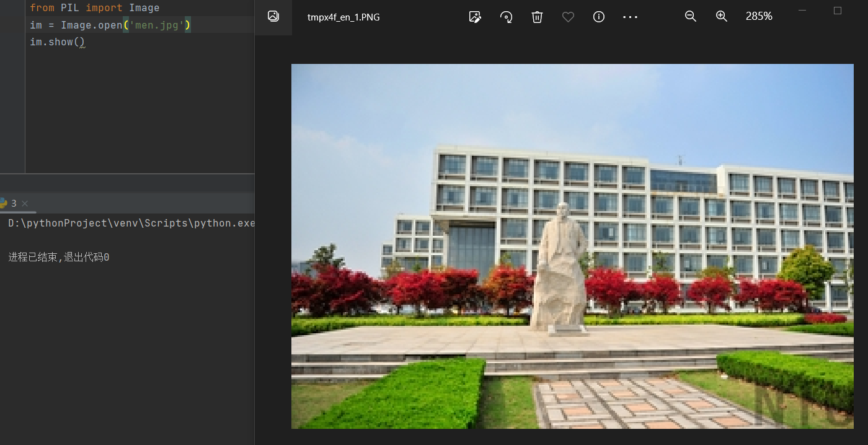The height and width of the screenshot is (445, 868).
Task: Open the three-dots See more menu
Action: (630, 17)
